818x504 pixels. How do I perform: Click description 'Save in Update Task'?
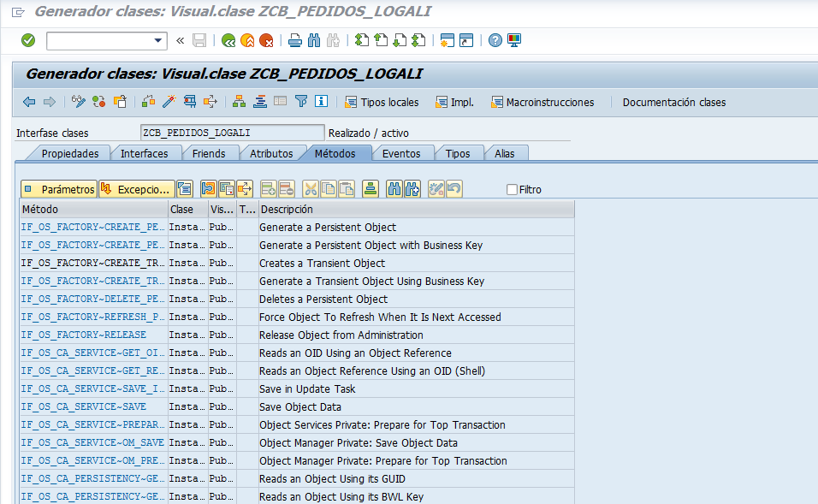[306, 389]
